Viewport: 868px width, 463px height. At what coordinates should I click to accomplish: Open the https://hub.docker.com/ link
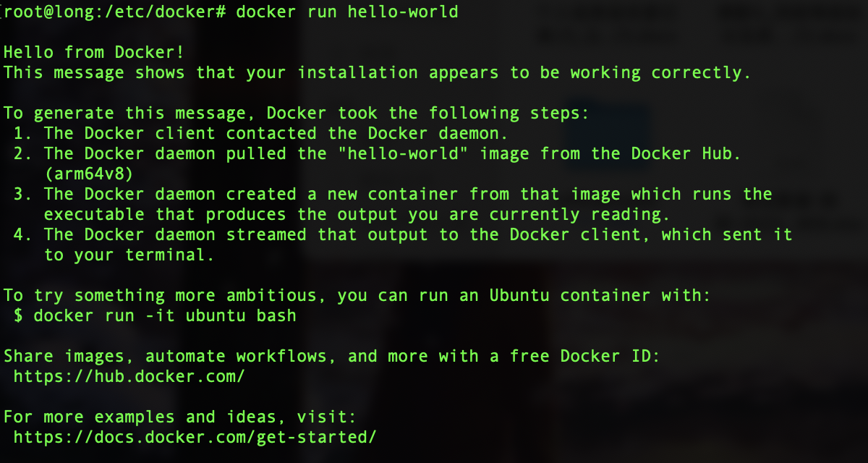tap(129, 376)
